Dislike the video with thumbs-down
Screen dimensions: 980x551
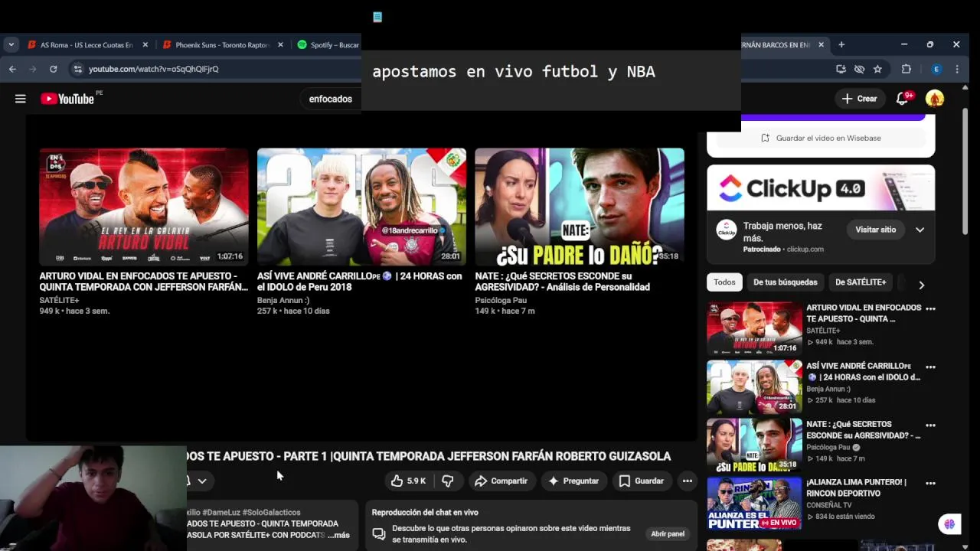pos(448,481)
